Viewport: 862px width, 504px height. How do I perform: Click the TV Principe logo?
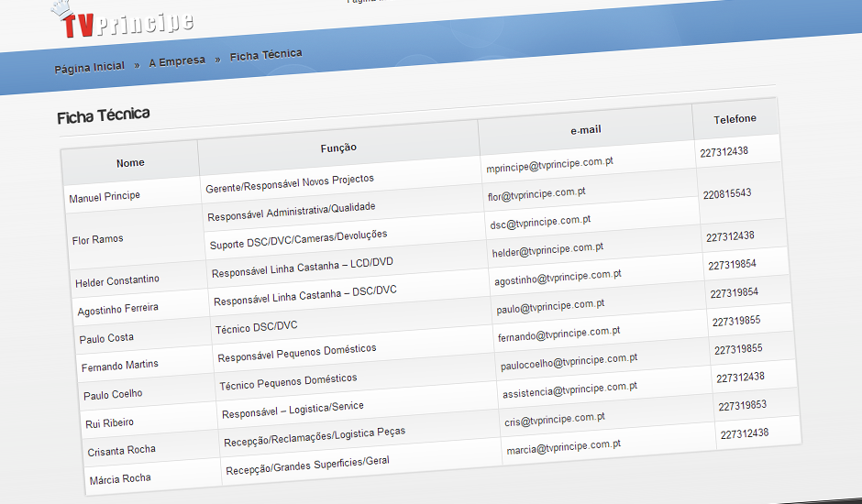coord(121,19)
